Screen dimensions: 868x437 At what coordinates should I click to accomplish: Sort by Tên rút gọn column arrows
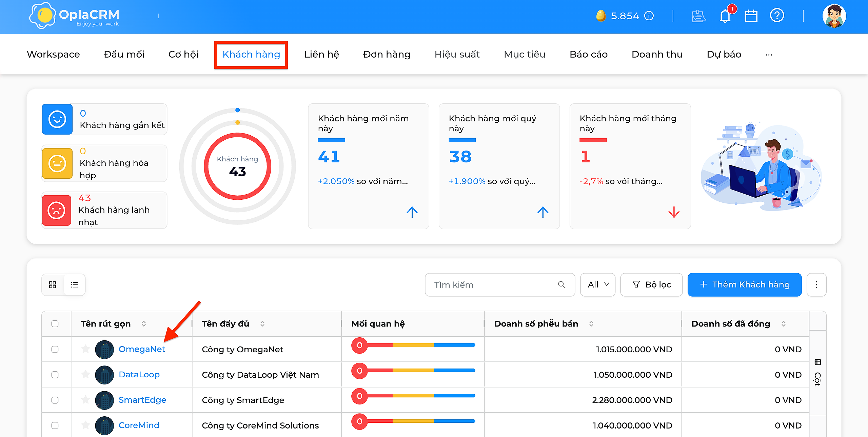pyautogui.click(x=144, y=324)
